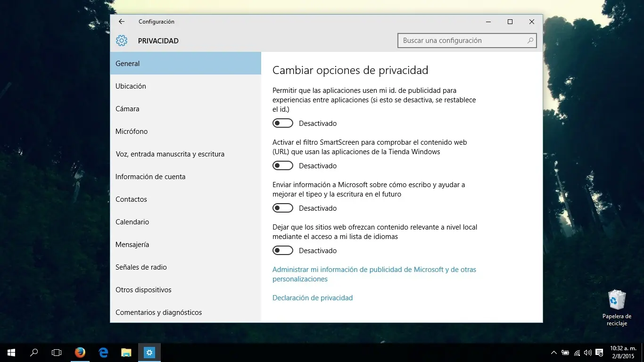Select the Settings app taskbar icon
Screen dimensions: 644x362
pos(149,353)
